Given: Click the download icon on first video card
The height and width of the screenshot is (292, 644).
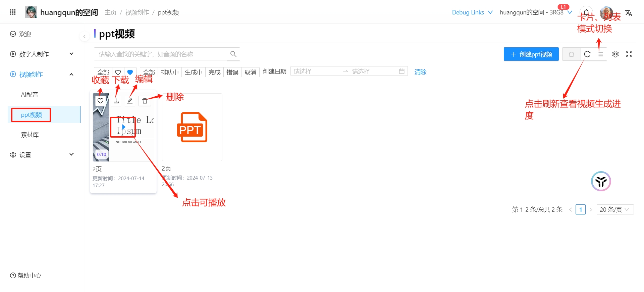Looking at the screenshot, I should [x=116, y=101].
